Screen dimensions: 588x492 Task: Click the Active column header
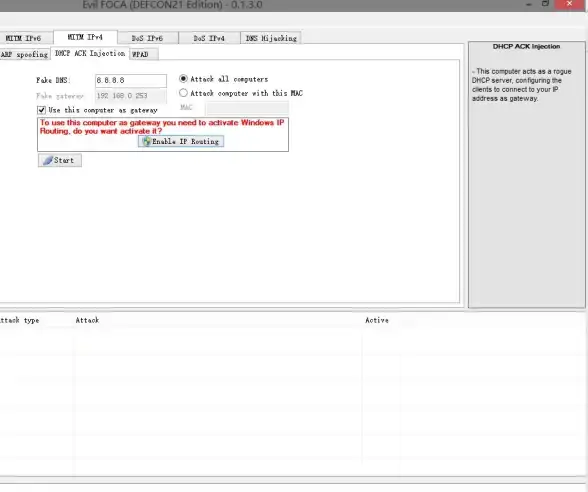377,320
